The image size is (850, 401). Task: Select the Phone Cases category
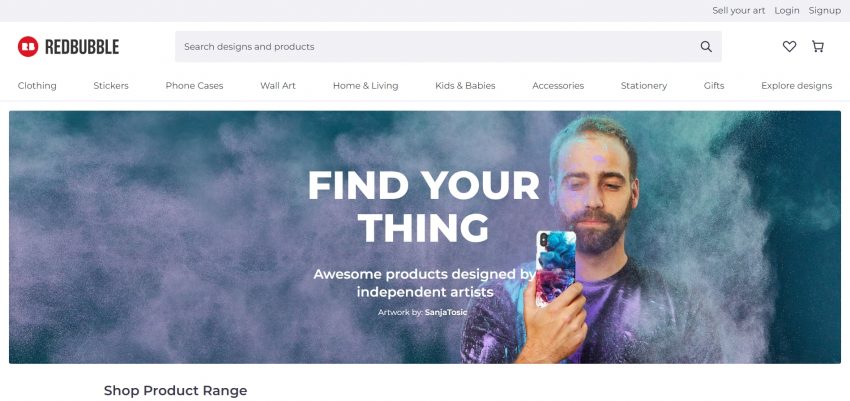pos(194,86)
